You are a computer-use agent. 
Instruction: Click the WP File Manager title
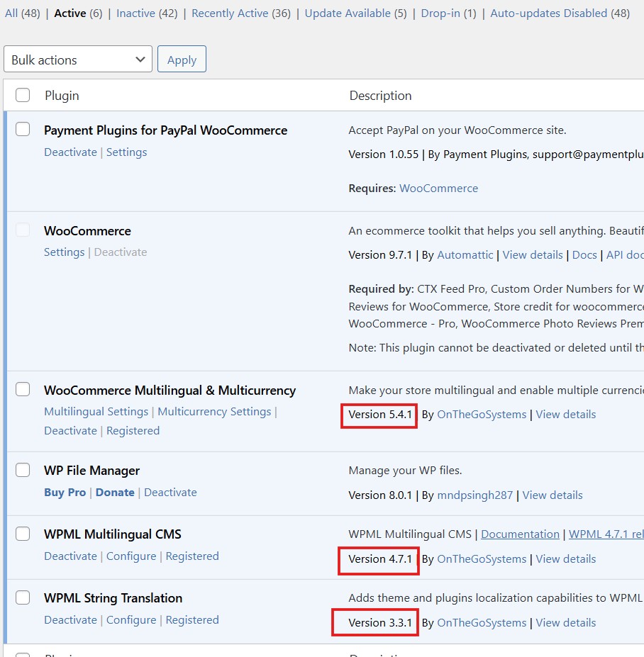click(91, 471)
